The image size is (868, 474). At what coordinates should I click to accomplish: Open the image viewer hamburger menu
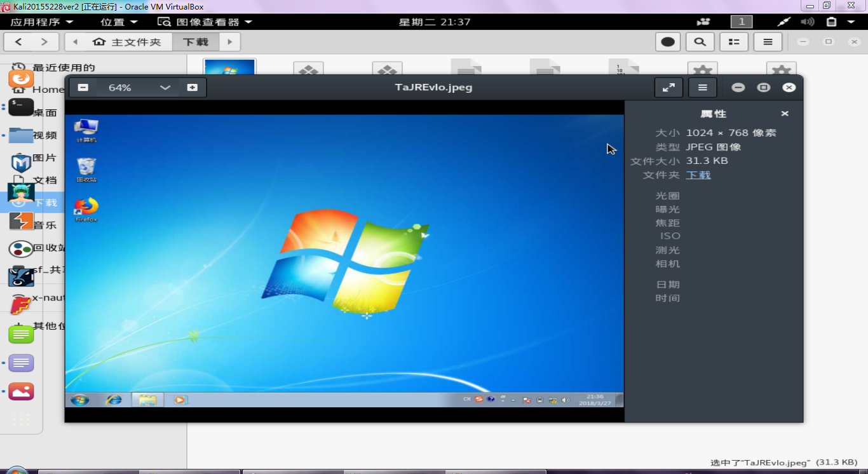(702, 88)
